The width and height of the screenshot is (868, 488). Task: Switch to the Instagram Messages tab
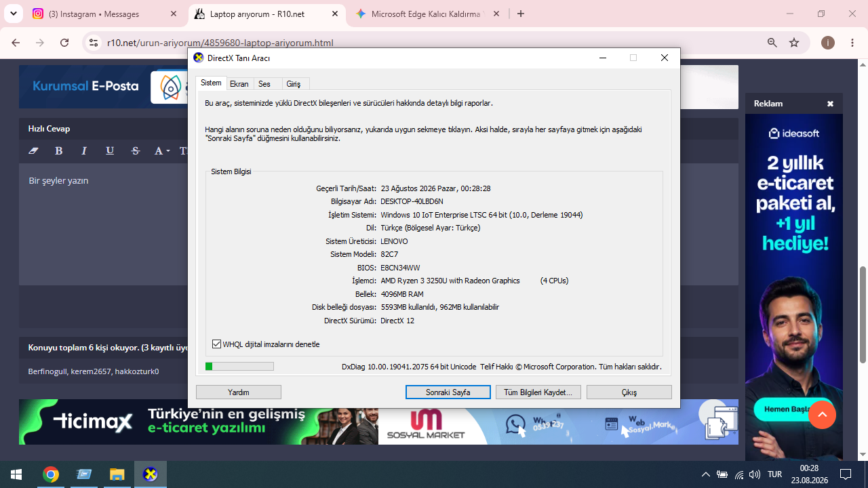point(106,14)
